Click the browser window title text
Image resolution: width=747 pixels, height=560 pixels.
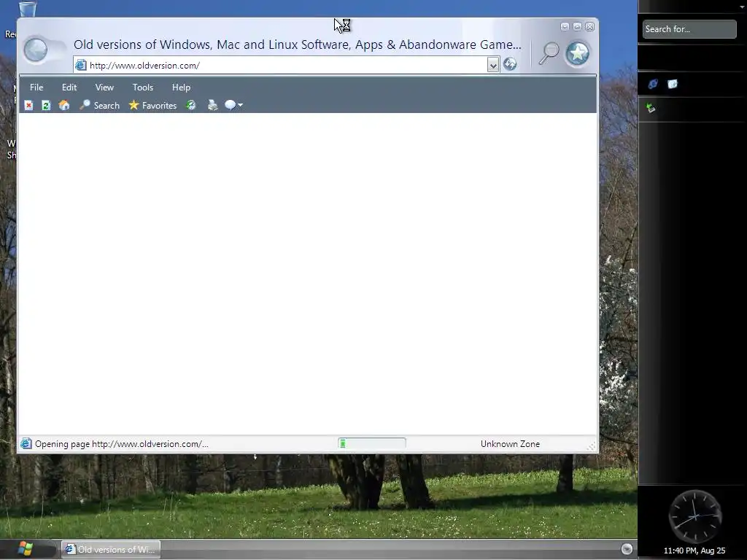[x=298, y=44]
